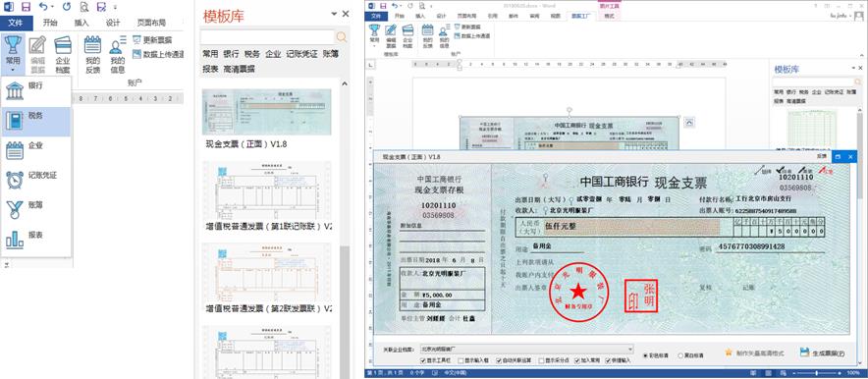Viewport: 868px width, 379px height.
Task: Select the 现金支票（正面）V1.8 template thumbnail
Action: click(267, 112)
